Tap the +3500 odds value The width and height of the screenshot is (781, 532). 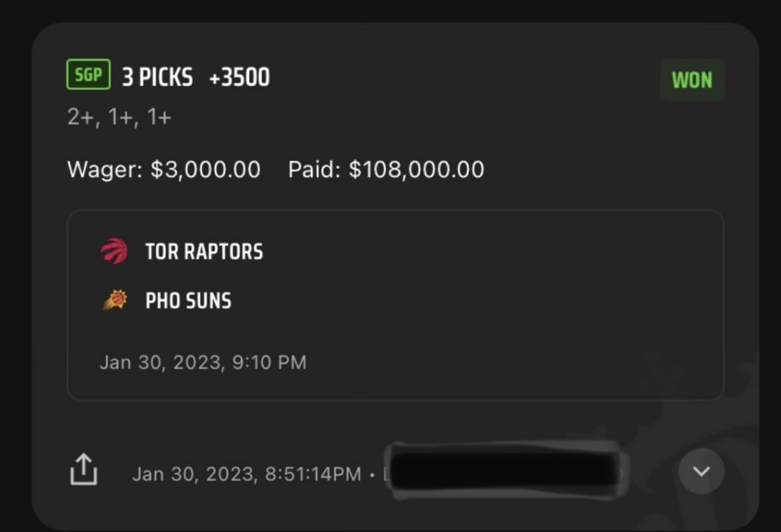pyautogui.click(x=239, y=77)
